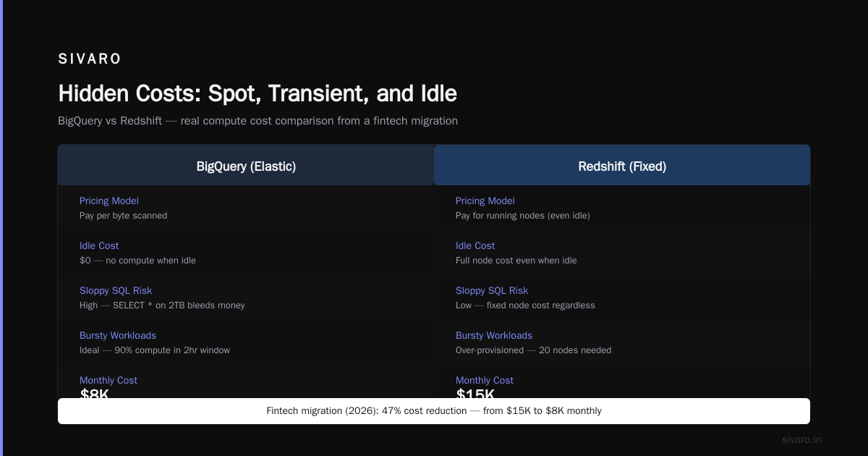
Task: Open the sivaro.in footer link
Action: (x=801, y=439)
